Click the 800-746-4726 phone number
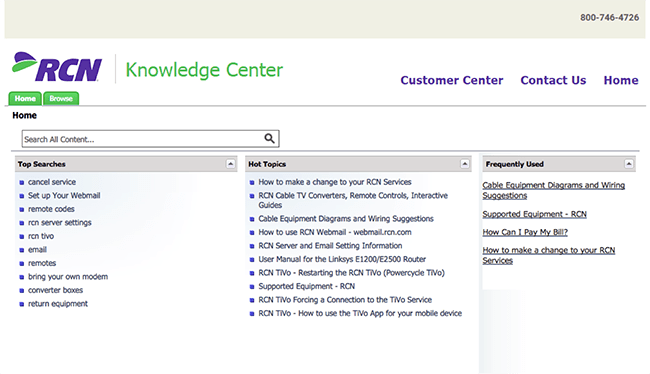 coord(609,17)
